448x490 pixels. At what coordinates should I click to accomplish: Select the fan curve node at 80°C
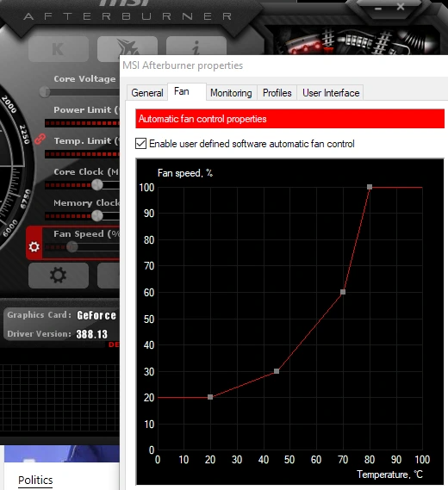point(370,187)
